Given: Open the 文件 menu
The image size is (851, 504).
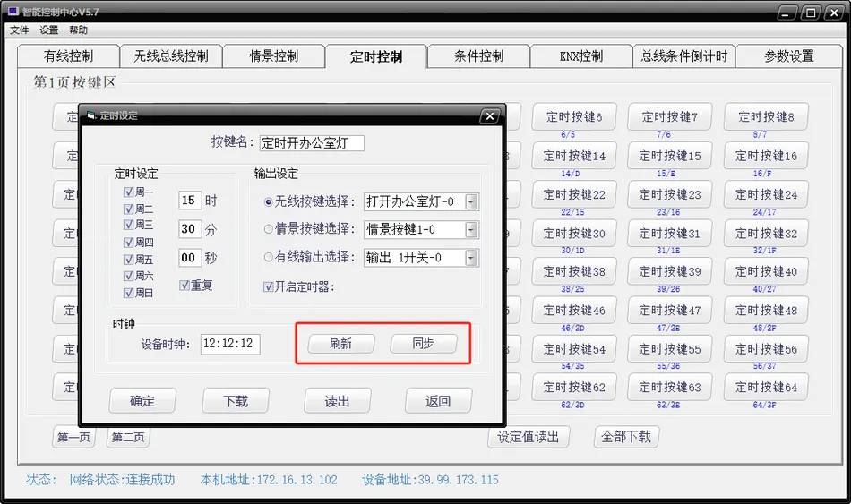Looking at the screenshot, I should tap(19, 30).
